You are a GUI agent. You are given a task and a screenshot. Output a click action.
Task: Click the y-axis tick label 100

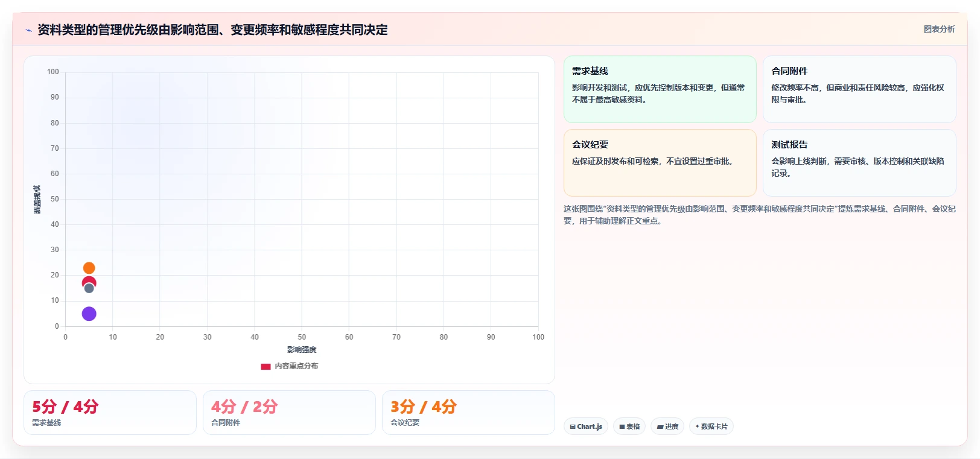tap(53, 72)
